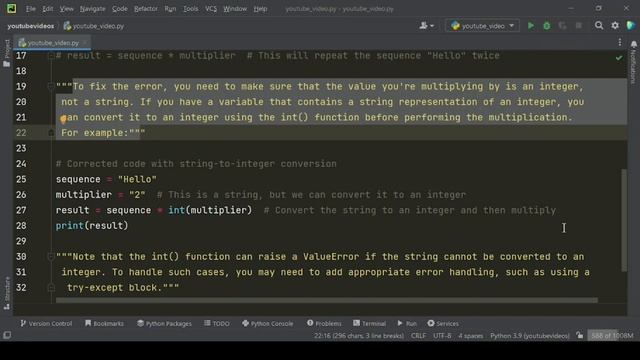Open the Edit menu
The height and width of the screenshot is (360, 640).
point(48,9)
